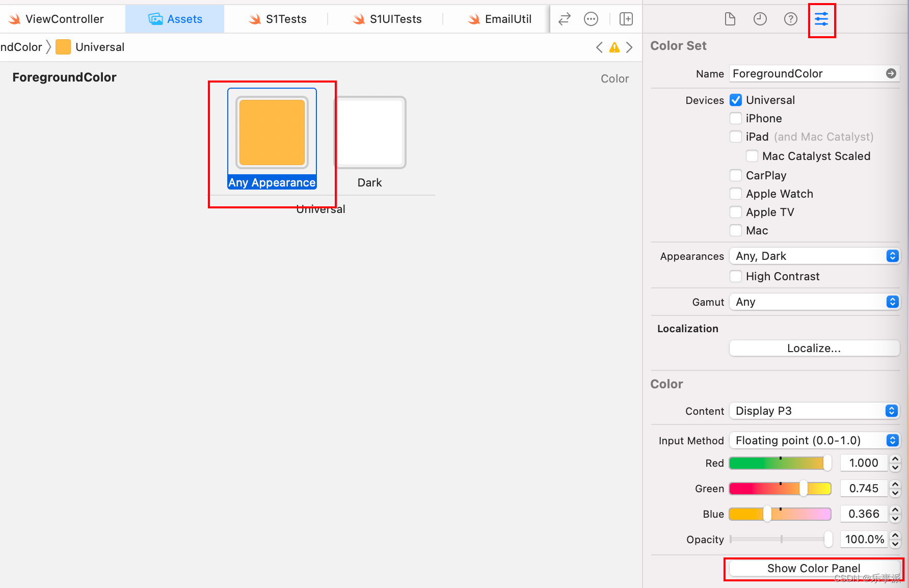Switch to the S1UITests tab
This screenshot has height=588, width=909.
(x=387, y=19)
